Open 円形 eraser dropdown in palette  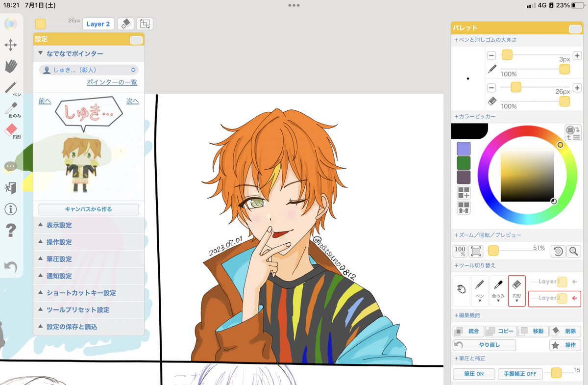[x=516, y=291]
